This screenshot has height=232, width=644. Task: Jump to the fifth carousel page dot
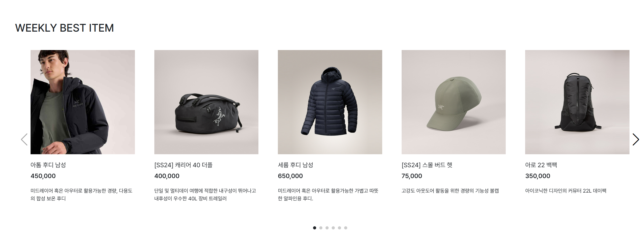pos(339,228)
